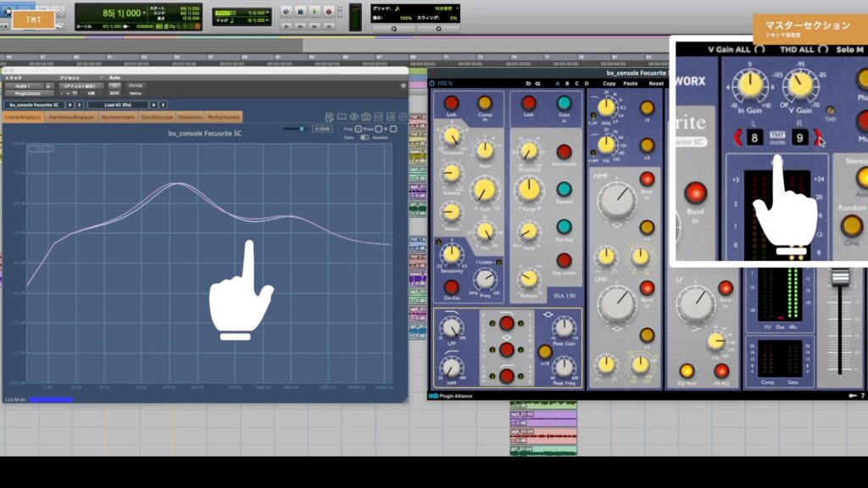Screen dimensions: 868x488
Task: Jump to session start with Return to Zero
Action: tap(287, 26)
